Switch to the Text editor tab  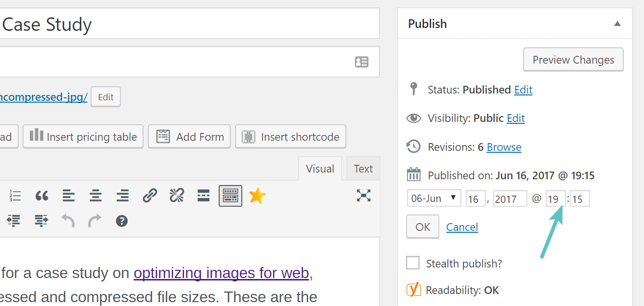pos(363,168)
